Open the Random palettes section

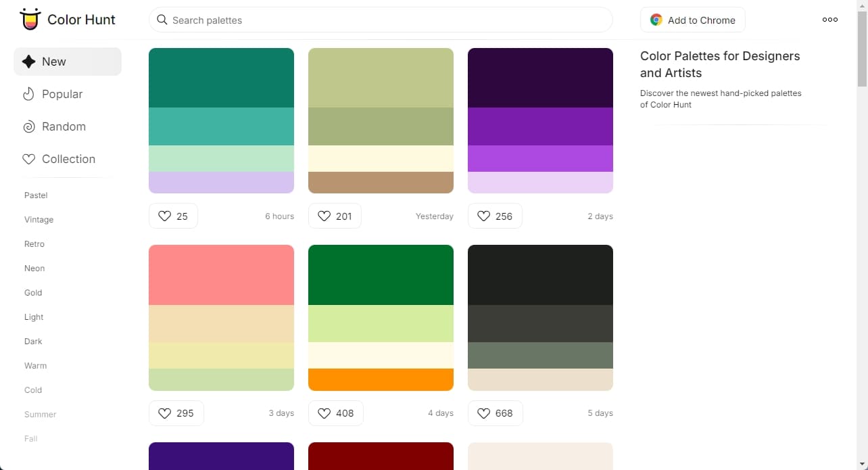point(68,126)
